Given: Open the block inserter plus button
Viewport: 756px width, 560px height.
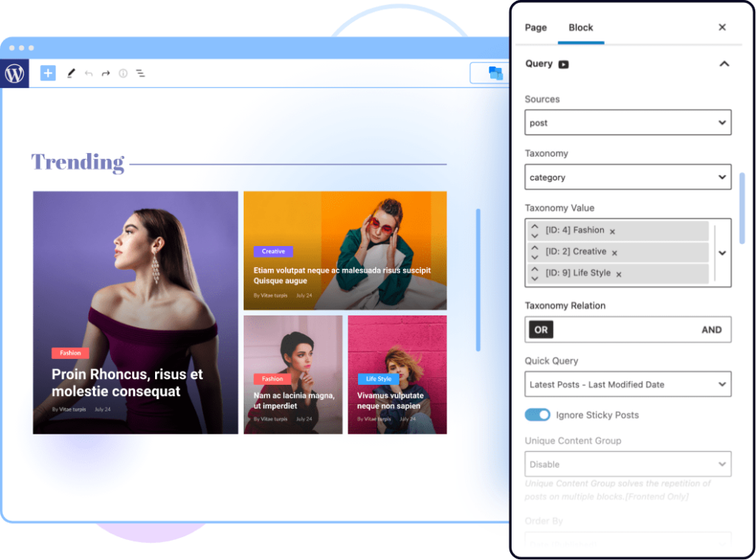Looking at the screenshot, I should tap(48, 73).
